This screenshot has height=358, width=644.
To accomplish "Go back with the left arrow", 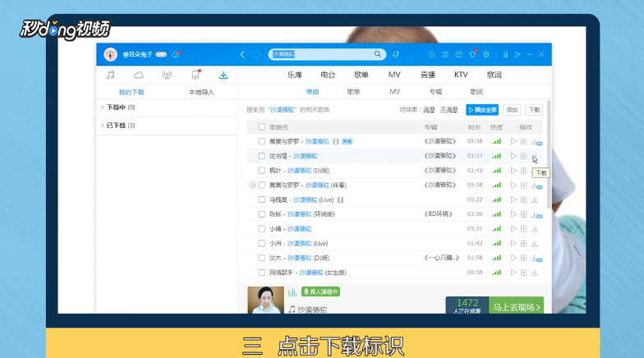I will [242, 54].
